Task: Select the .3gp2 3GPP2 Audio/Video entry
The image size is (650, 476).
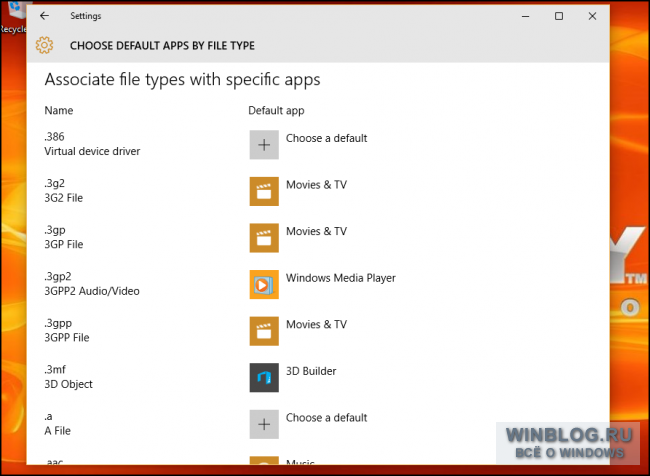Action: (92, 284)
